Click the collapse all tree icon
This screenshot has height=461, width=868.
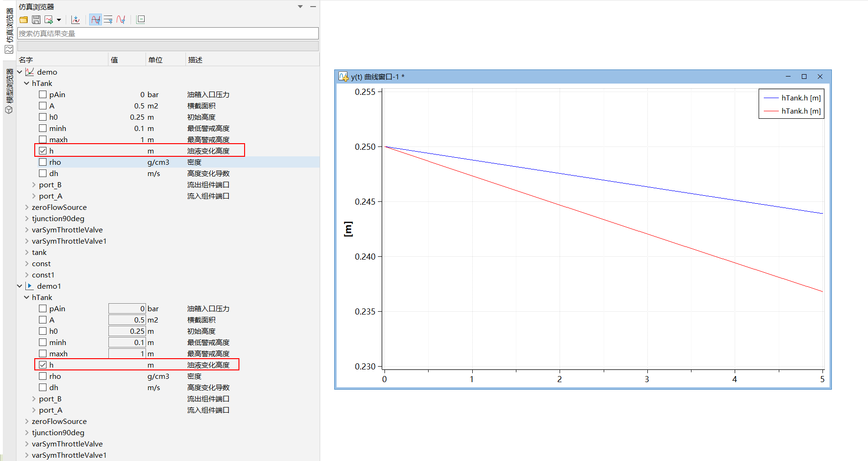pyautogui.click(x=140, y=20)
